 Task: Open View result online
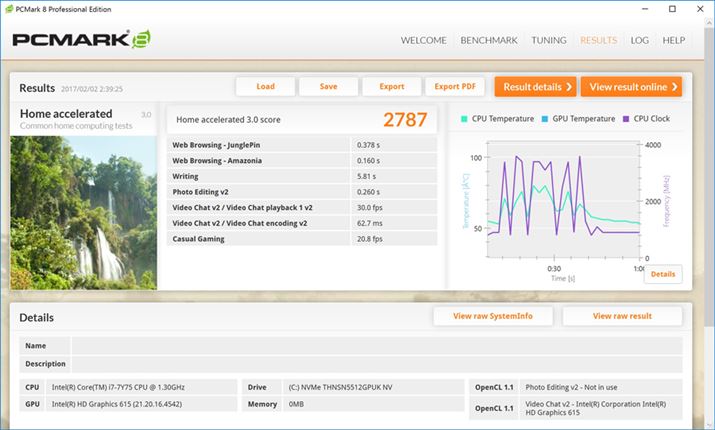tap(630, 87)
